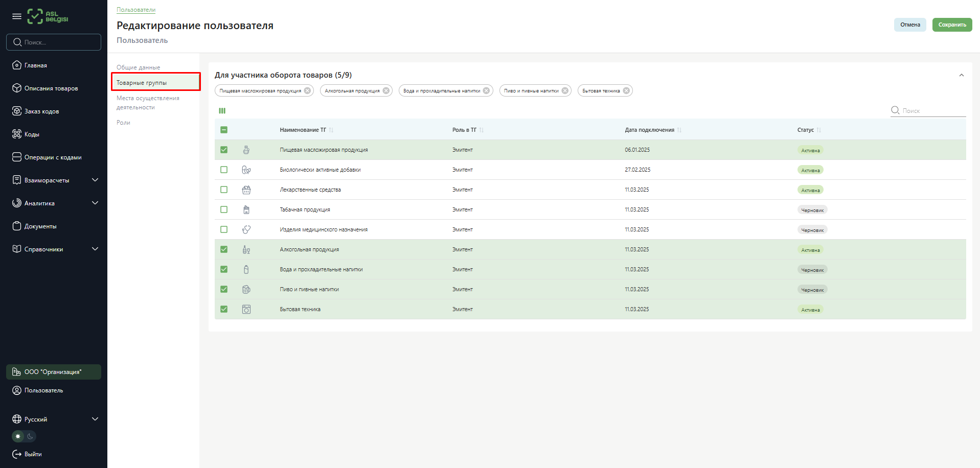This screenshot has width=980, height=468.
Task: Click the ASL Belgisi logo
Action: (x=48, y=16)
